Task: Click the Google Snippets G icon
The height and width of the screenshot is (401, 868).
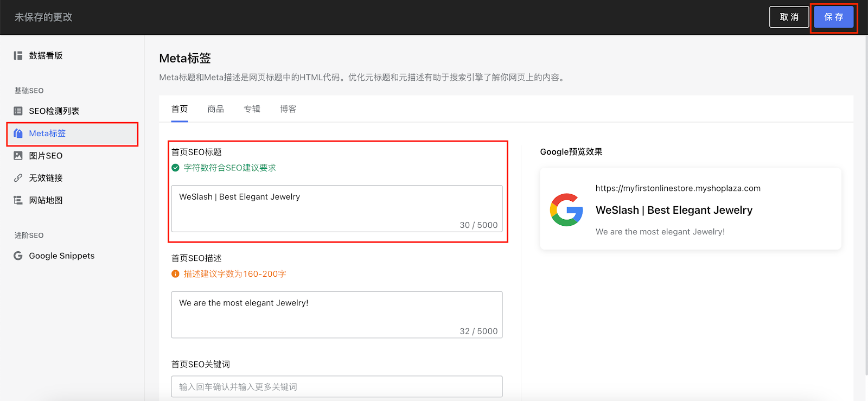Action: click(18, 256)
